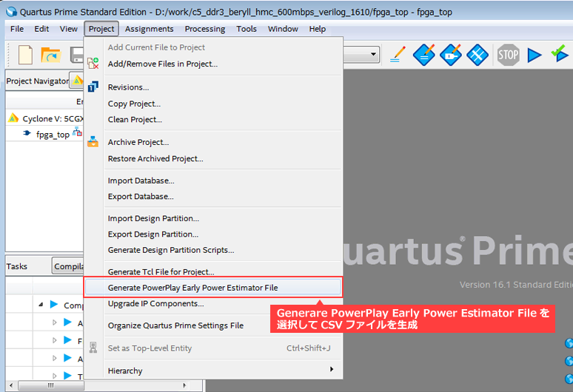The width and height of the screenshot is (573, 392).
Task: Click the Set as Top-Level Entity icon
Action: click(x=93, y=348)
